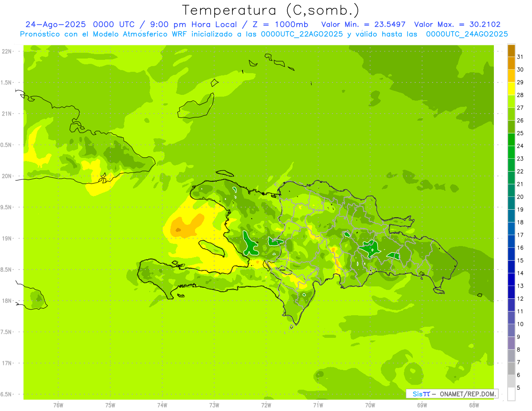
Task: Click the longitude label "69W"
Action: click(422, 405)
